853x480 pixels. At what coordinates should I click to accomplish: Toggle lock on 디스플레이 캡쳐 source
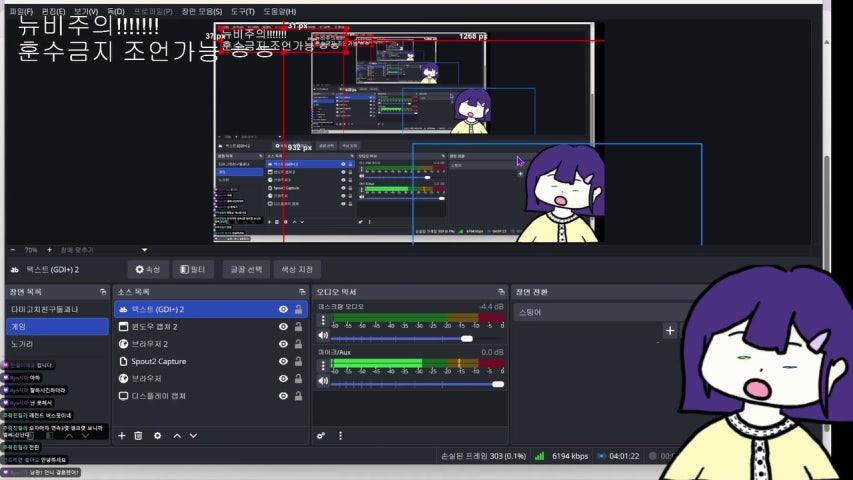pos(299,396)
